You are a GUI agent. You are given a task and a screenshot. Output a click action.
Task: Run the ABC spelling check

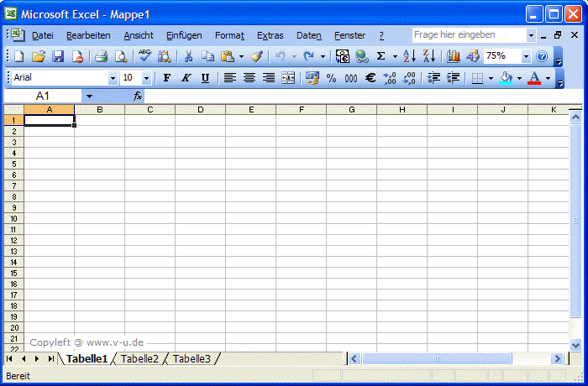coord(144,56)
